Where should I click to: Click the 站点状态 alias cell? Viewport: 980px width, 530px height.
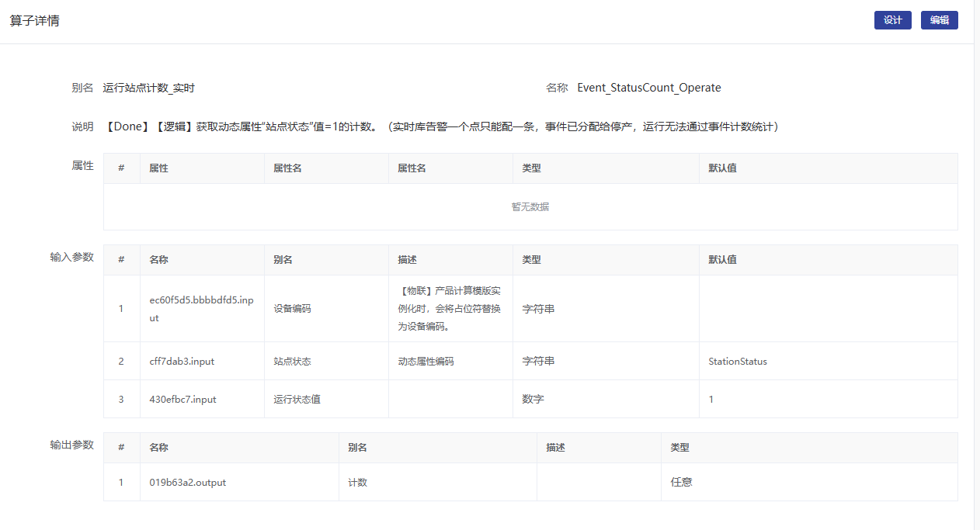293,362
